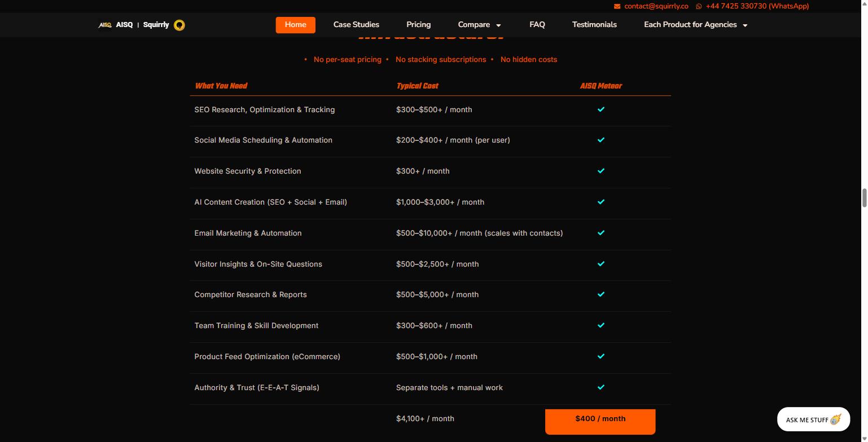Open the Pricing menu item
The width and height of the screenshot is (868, 442).
pos(418,25)
